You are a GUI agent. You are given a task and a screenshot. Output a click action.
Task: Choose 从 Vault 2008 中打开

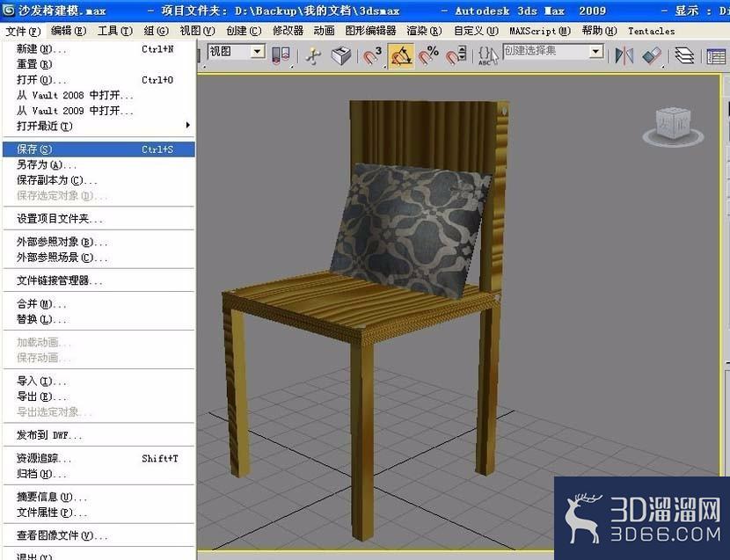tap(99, 95)
